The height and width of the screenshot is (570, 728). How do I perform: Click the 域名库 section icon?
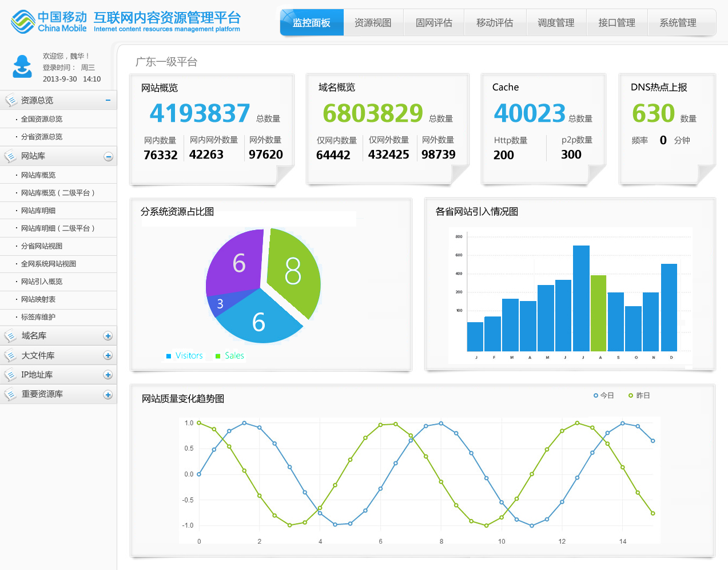(x=10, y=336)
